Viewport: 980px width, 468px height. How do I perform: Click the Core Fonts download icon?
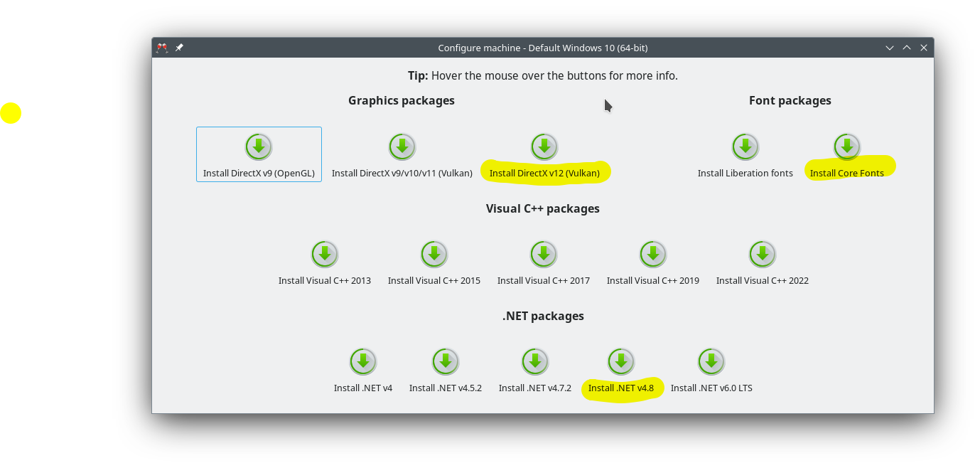[x=847, y=147]
